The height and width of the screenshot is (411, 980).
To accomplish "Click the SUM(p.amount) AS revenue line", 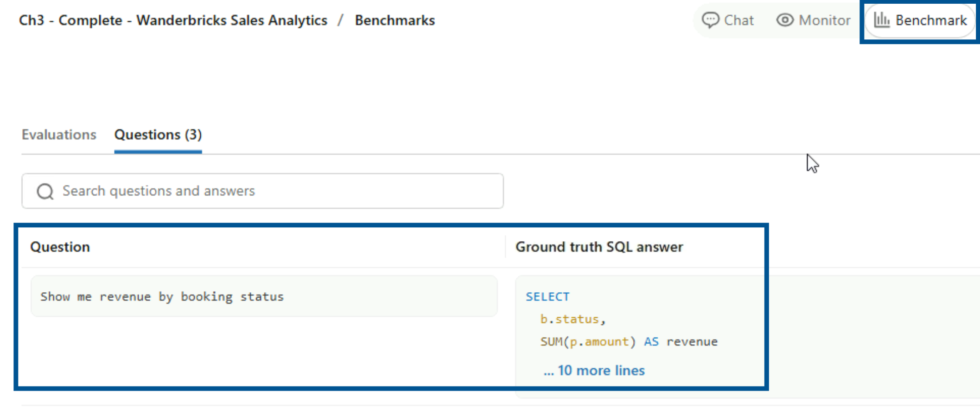I will click(x=629, y=342).
